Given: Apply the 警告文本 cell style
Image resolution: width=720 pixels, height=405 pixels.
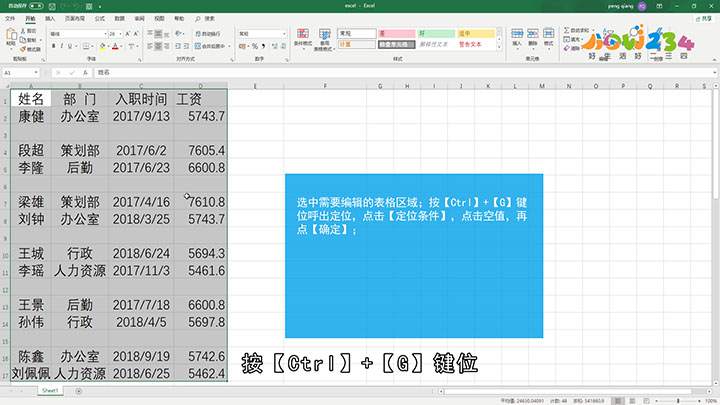Looking at the screenshot, I should click(476, 45).
